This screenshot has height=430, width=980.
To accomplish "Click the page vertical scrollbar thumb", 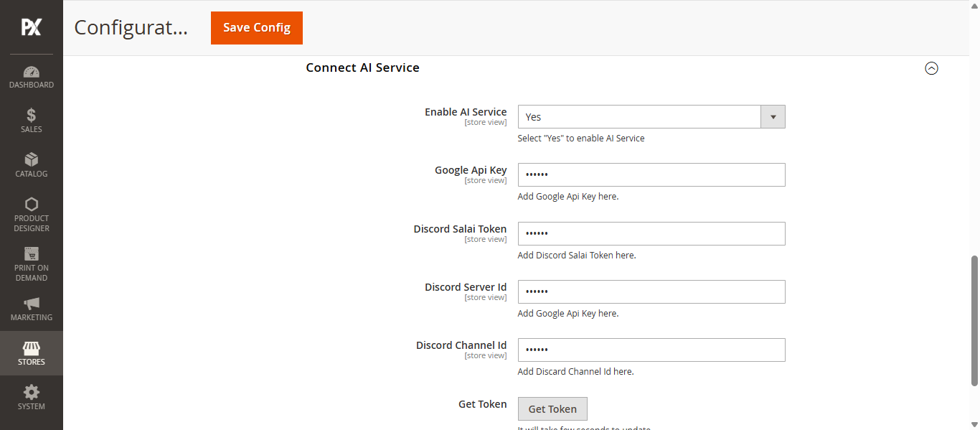I will click(x=974, y=319).
